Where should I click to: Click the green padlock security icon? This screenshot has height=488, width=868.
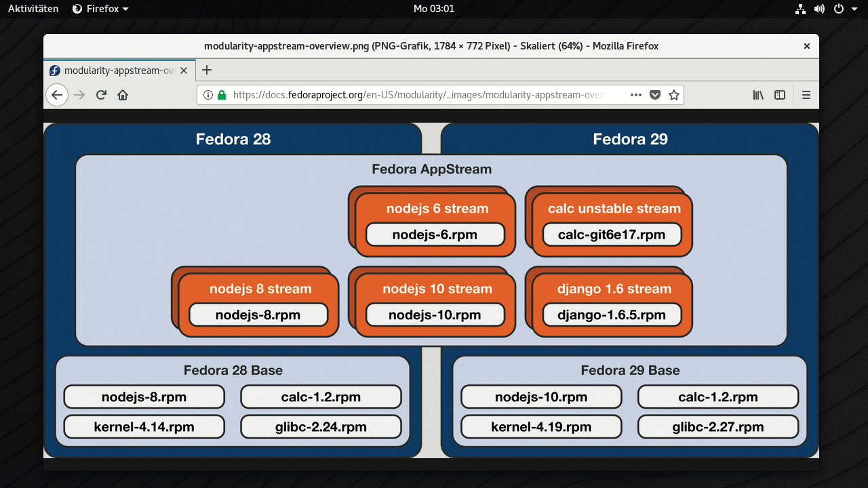pyautogui.click(x=221, y=95)
